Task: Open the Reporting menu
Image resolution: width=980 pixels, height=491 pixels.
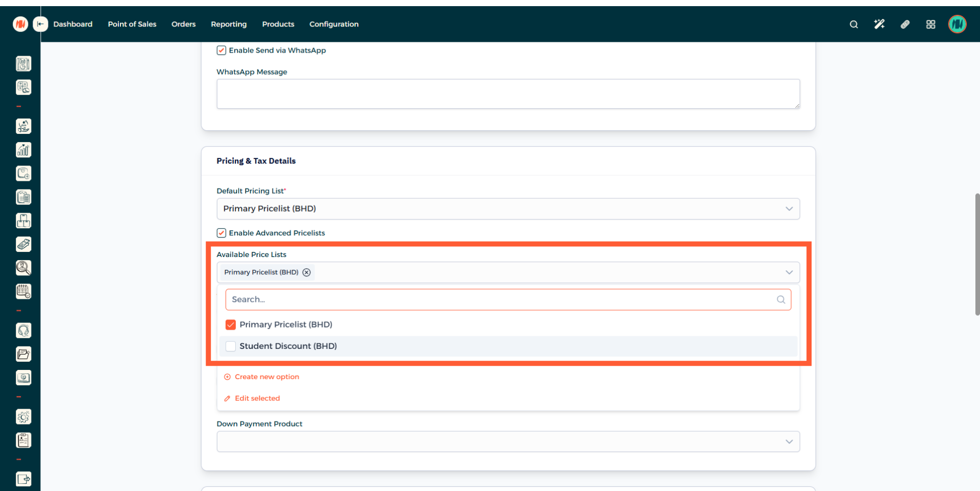Action: 229,24
